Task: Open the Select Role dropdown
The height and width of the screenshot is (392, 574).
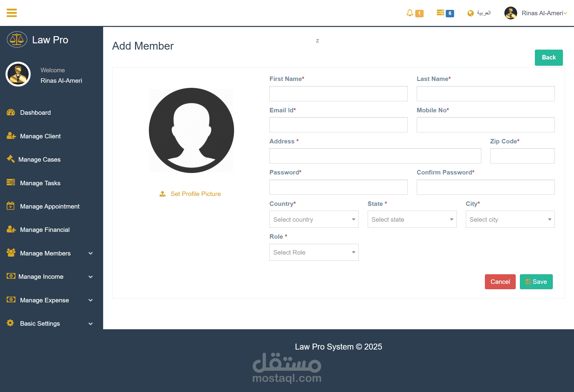Action: tap(314, 252)
